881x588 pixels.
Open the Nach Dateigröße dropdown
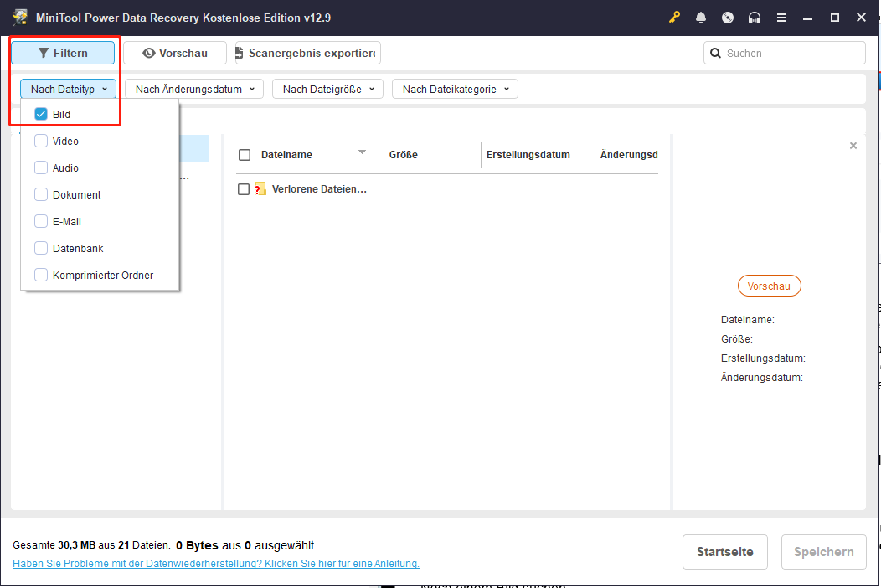click(327, 89)
